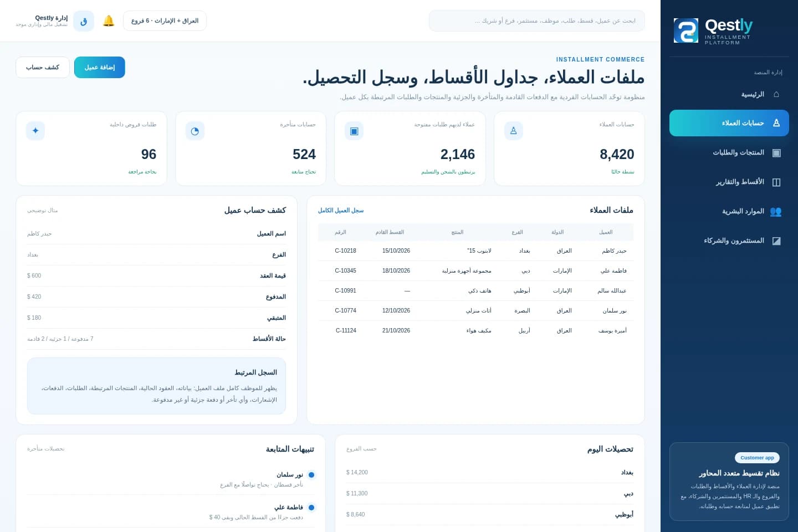Click the people icon beside الموارد البشرية
Screen dimensions: 798x532
[x=776, y=211]
